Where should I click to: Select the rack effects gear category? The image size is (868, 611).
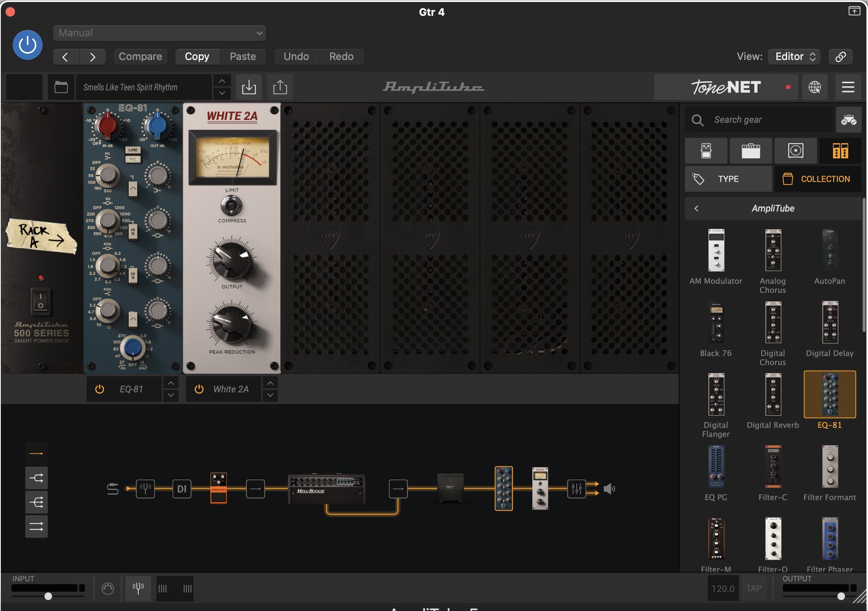point(840,151)
